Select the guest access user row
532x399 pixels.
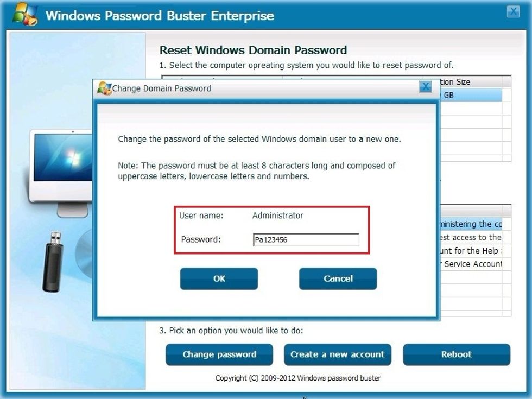pos(471,238)
